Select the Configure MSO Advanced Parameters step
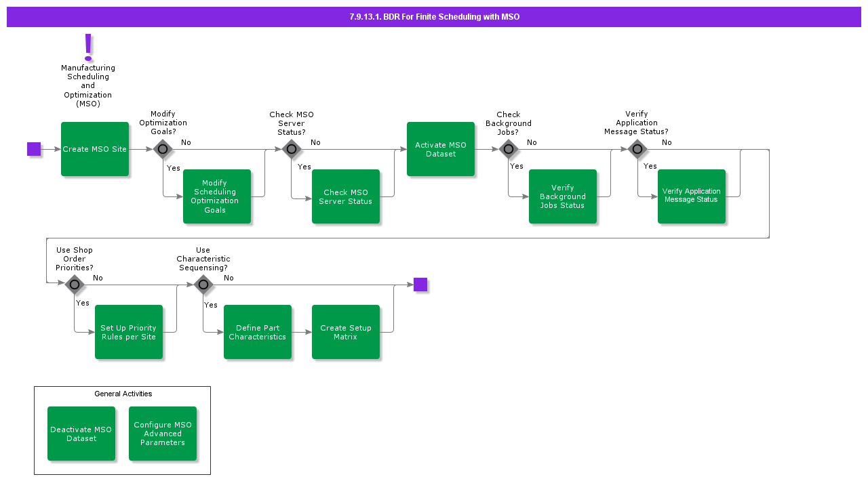The image size is (868, 481). (163, 434)
